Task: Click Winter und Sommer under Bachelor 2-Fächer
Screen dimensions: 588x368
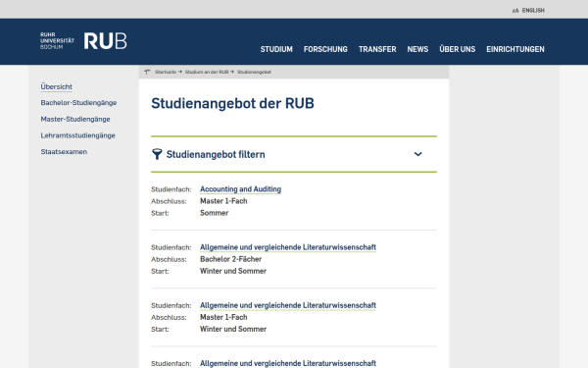Action: 233,271
